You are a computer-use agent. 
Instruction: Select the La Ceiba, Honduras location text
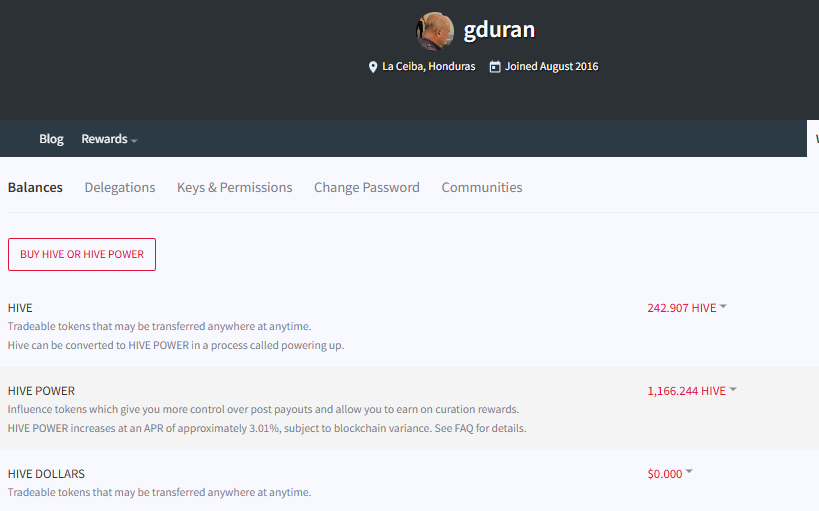pos(429,66)
